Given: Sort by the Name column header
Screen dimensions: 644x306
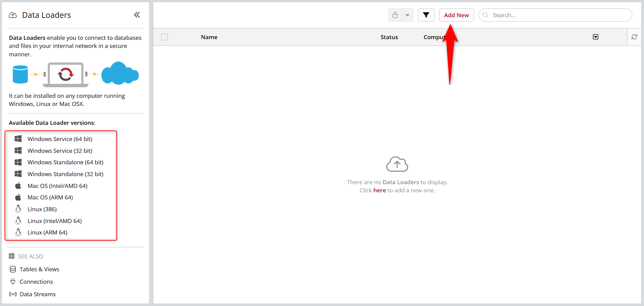Looking at the screenshot, I should click(x=209, y=37).
